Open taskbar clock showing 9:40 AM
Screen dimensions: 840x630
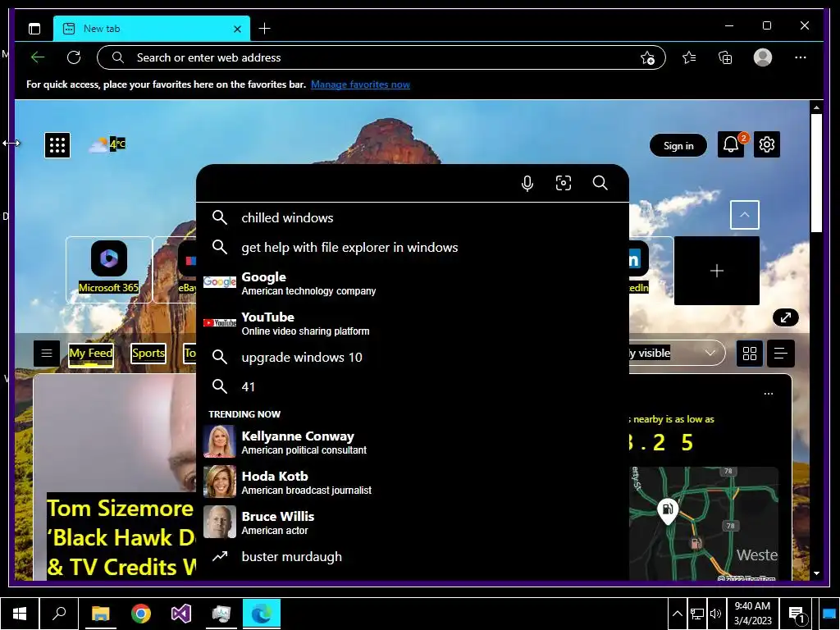pos(752,614)
